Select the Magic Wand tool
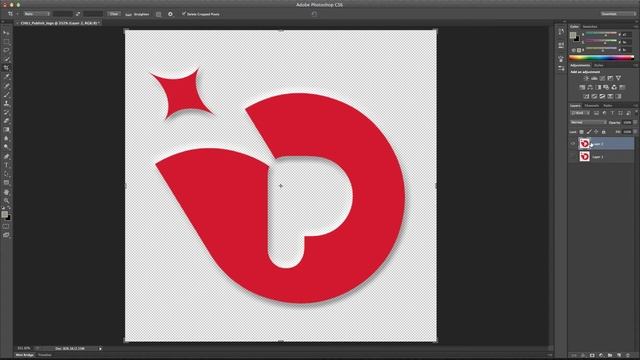The image size is (640, 360). pyautogui.click(x=6, y=59)
